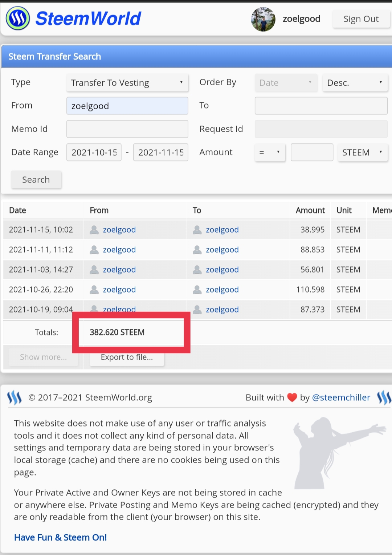The image size is (392, 555).
Task: Click the end date field 2021-11-15
Action: tap(161, 152)
